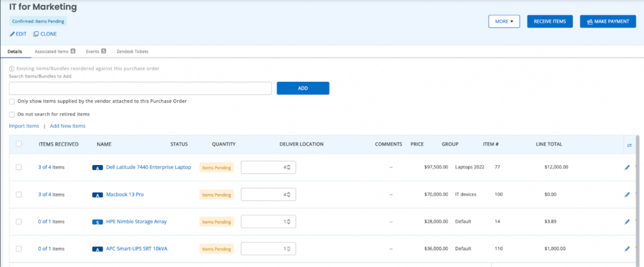Click the RECEIVE ITEMS button
This screenshot has height=267, width=644.
tap(550, 21)
